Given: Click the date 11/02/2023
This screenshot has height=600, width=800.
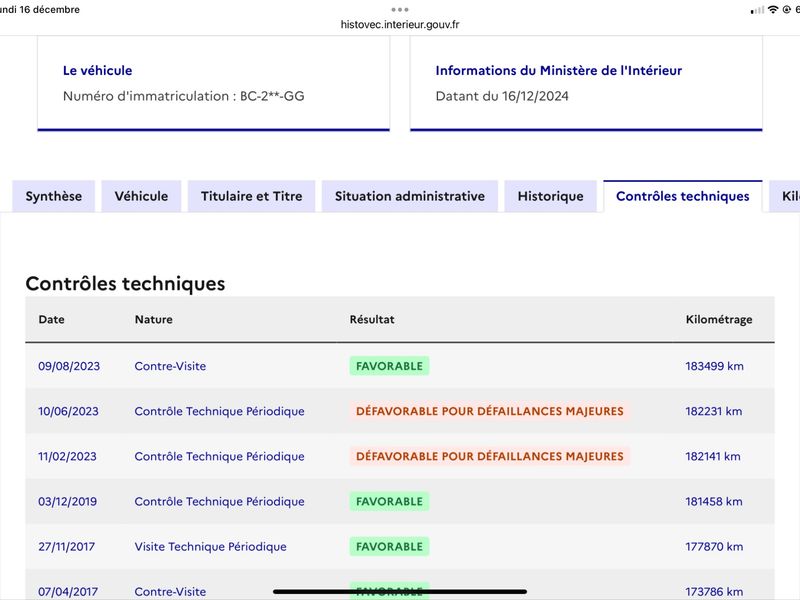Looking at the screenshot, I should (67, 456).
